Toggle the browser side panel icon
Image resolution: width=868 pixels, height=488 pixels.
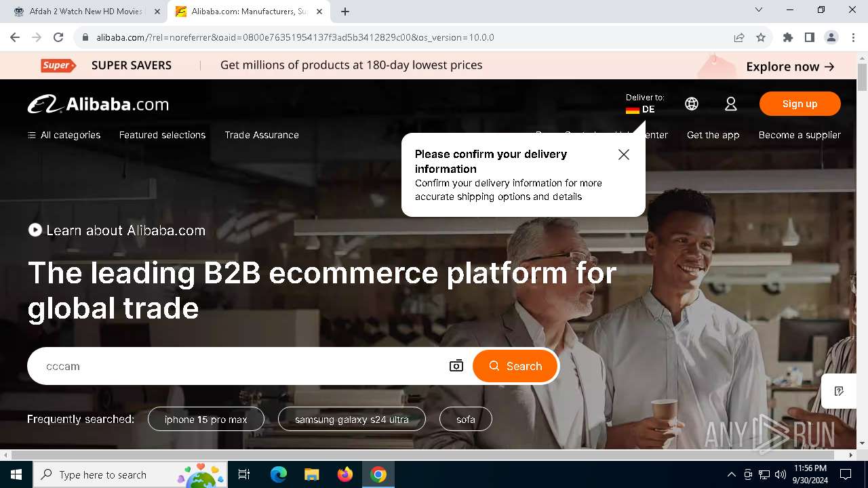[810, 37]
